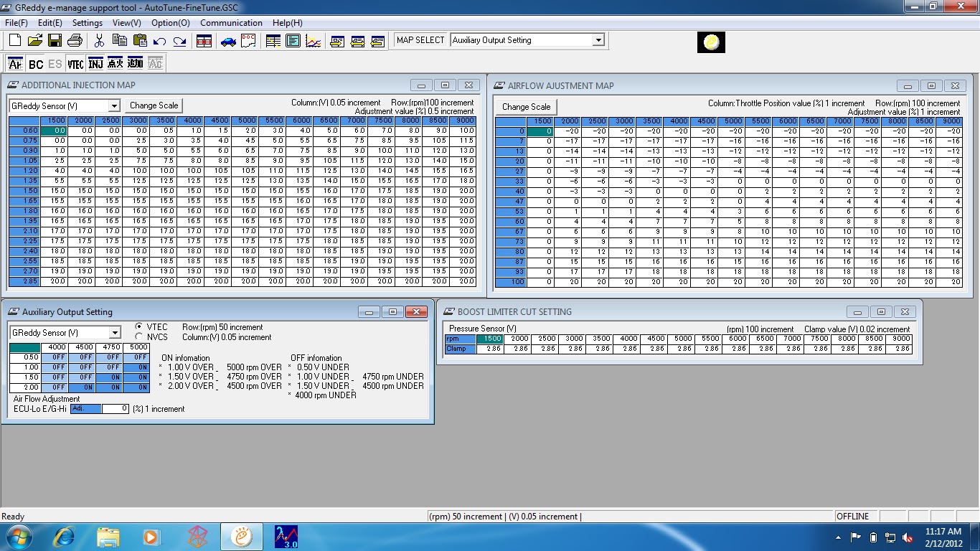Image resolution: width=980 pixels, height=551 pixels.
Task: Toggle 1.00 V row cell under 5000 rpm
Action: 136,367
